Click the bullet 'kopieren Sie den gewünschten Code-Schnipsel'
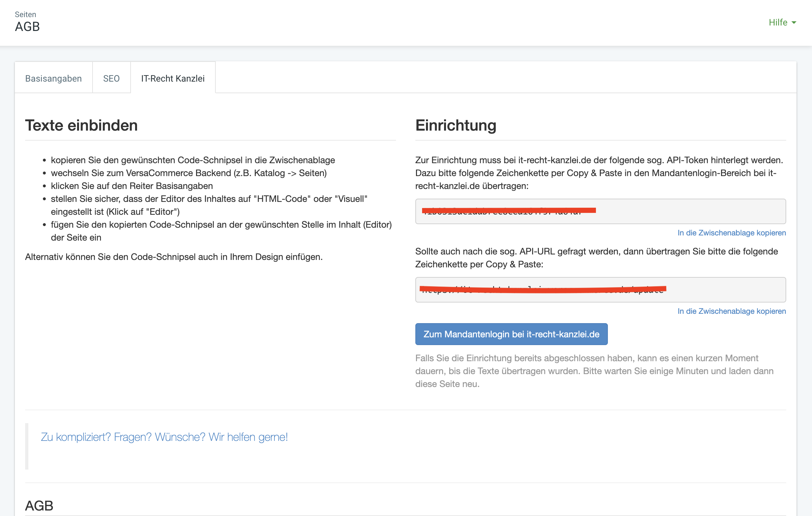Viewport: 812px width, 516px height. click(x=193, y=160)
